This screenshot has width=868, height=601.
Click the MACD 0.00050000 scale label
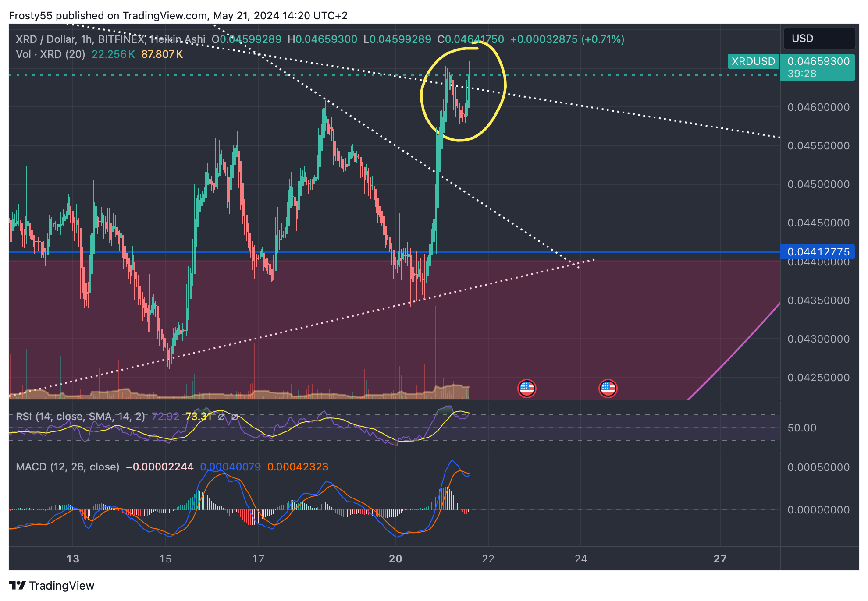point(818,467)
